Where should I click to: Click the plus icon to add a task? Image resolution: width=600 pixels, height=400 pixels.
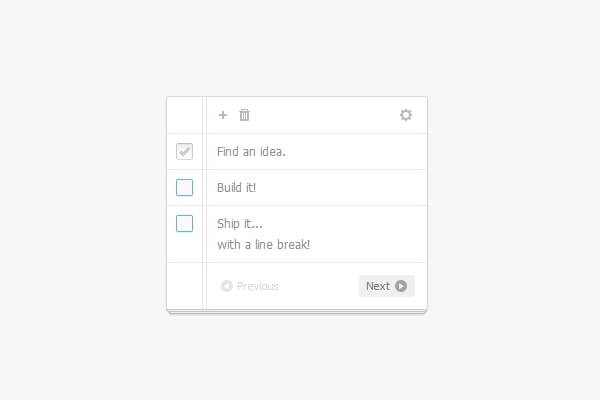point(223,115)
